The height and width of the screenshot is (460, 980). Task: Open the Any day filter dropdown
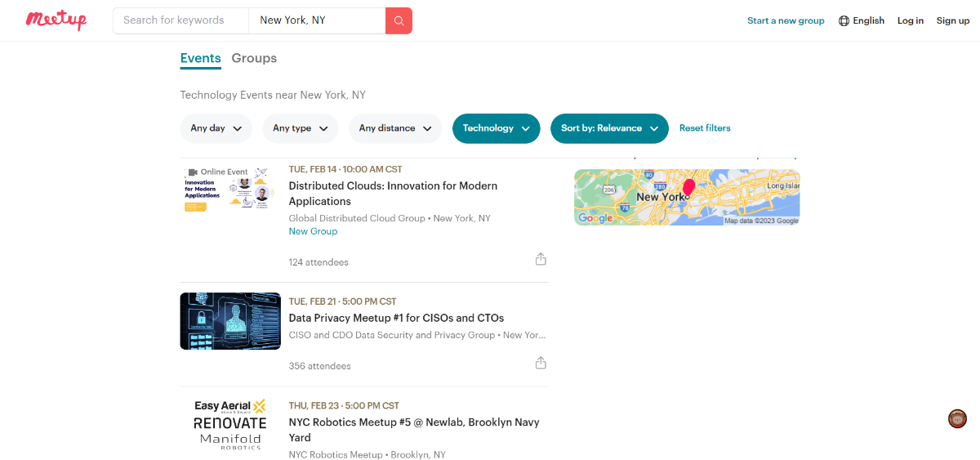tap(216, 128)
